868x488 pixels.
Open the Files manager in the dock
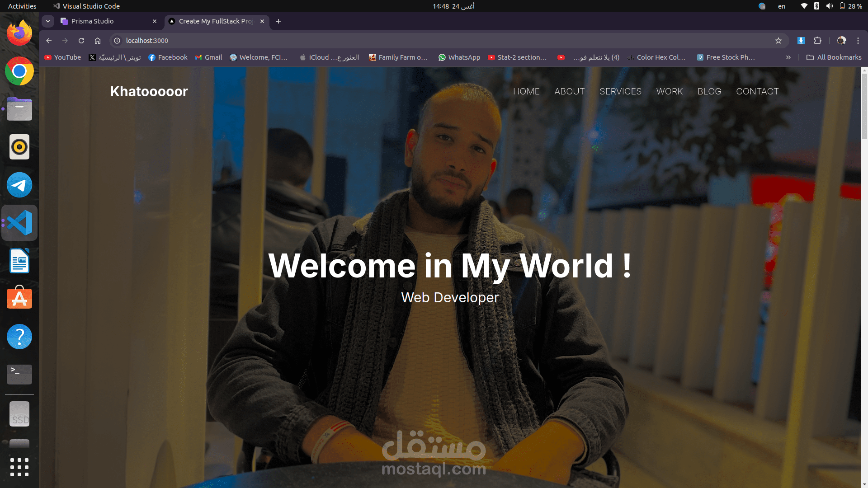click(19, 109)
